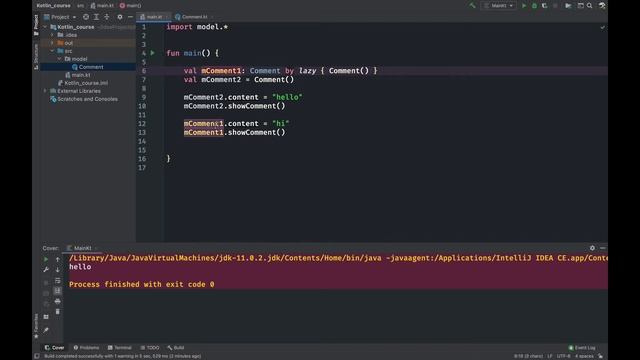
Task: Click the print icon in run console
Action: click(x=58, y=301)
